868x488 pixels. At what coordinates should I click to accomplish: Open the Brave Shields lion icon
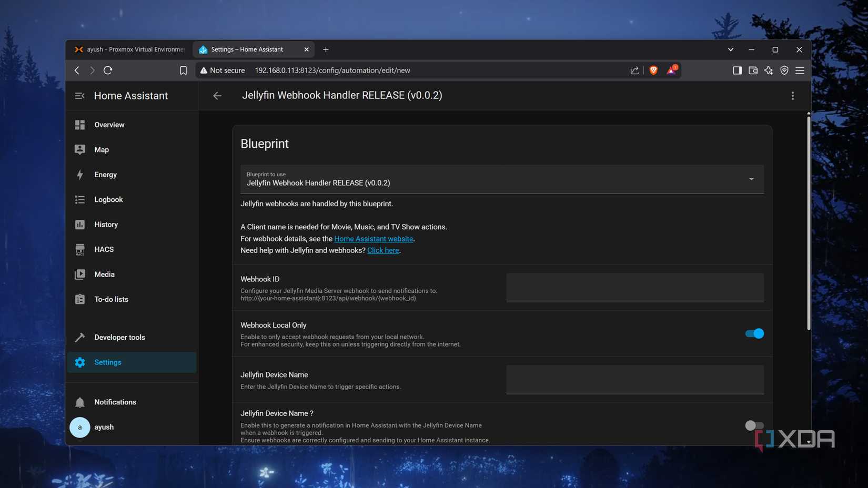pos(653,70)
